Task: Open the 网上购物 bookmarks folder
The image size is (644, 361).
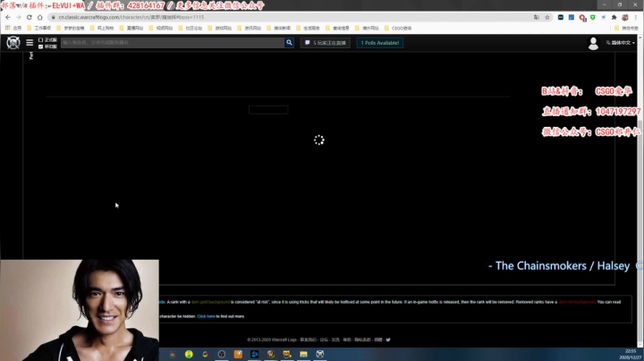Action: pyautogui.click(x=102, y=28)
